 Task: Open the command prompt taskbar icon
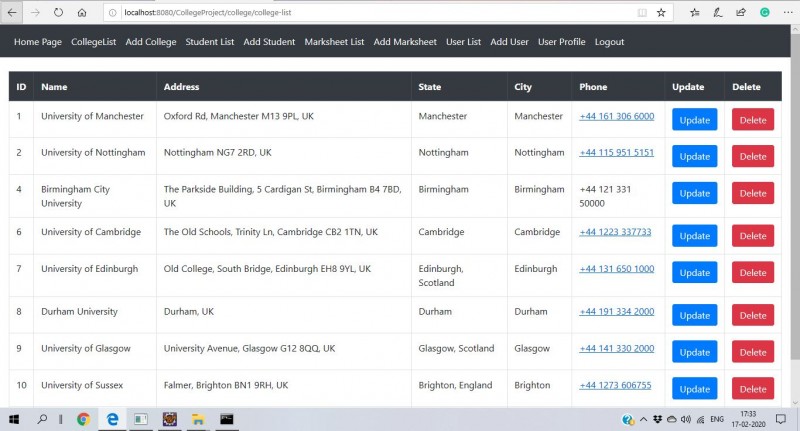(x=227, y=419)
